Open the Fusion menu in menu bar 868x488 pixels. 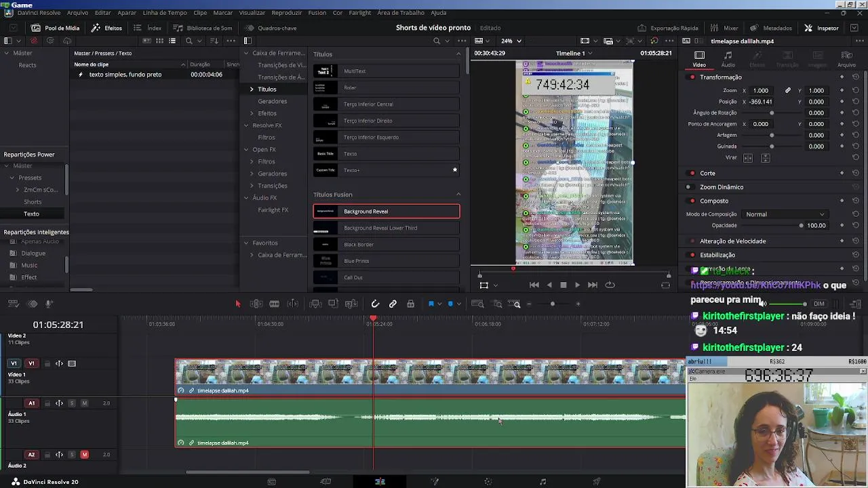pyautogui.click(x=317, y=13)
